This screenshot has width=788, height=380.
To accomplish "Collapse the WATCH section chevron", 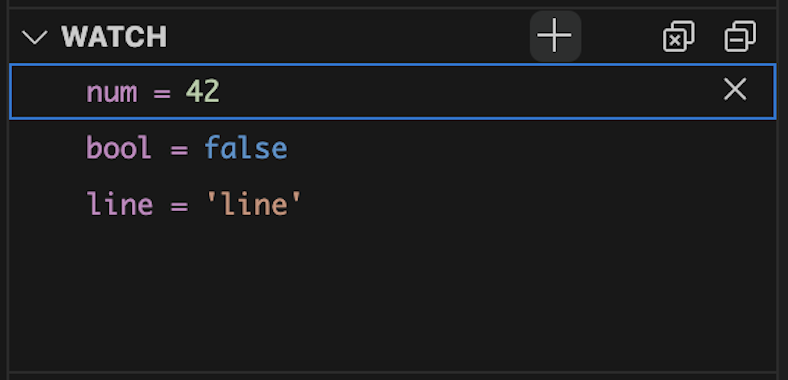I will [x=35, y=37].
